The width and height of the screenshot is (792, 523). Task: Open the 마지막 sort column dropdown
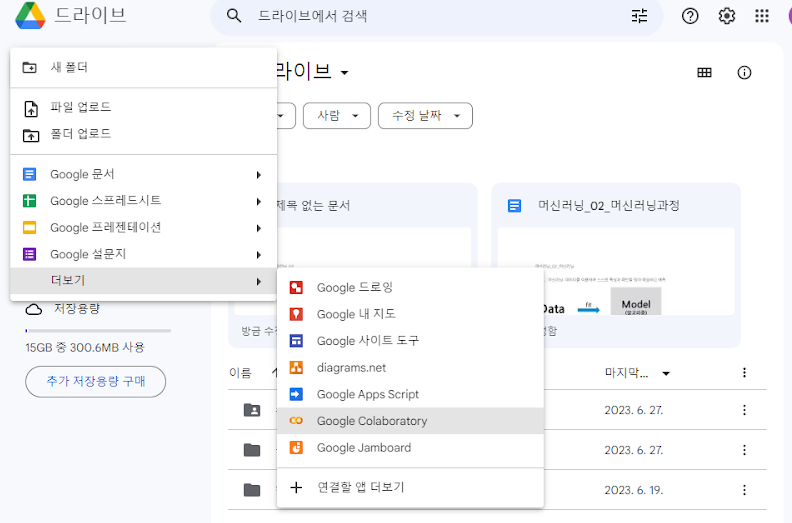(666, 373)
